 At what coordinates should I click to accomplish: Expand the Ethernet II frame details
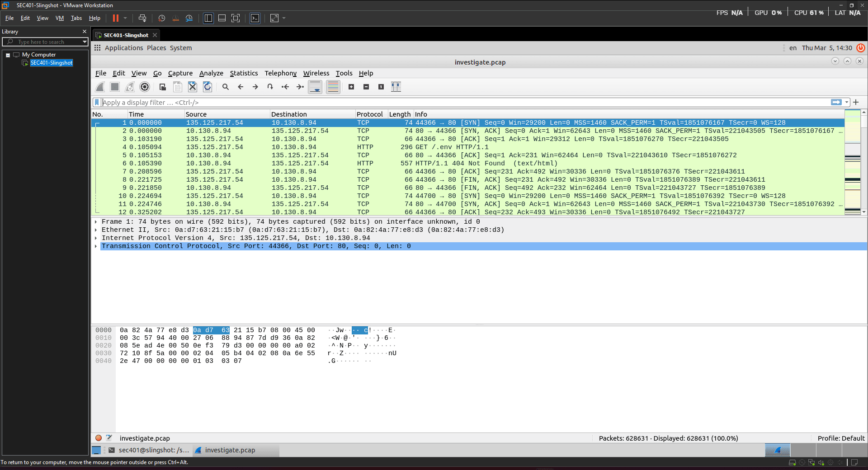tap(95, 230)
